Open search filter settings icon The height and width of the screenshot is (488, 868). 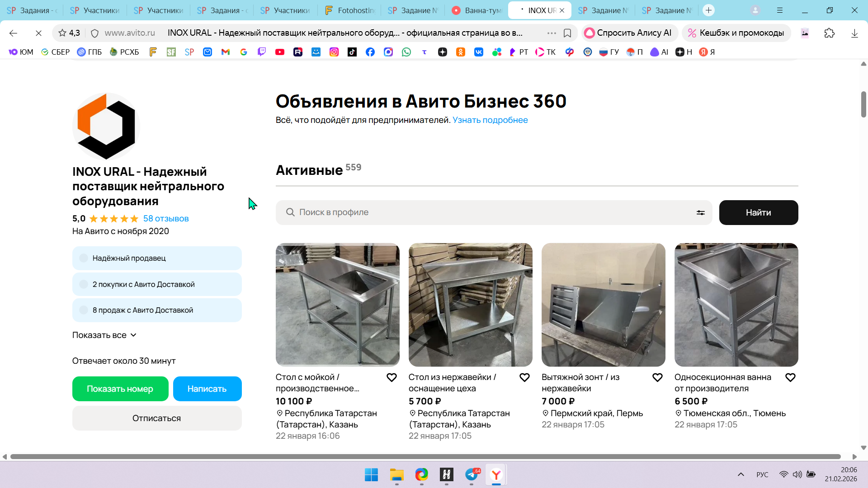700,212
